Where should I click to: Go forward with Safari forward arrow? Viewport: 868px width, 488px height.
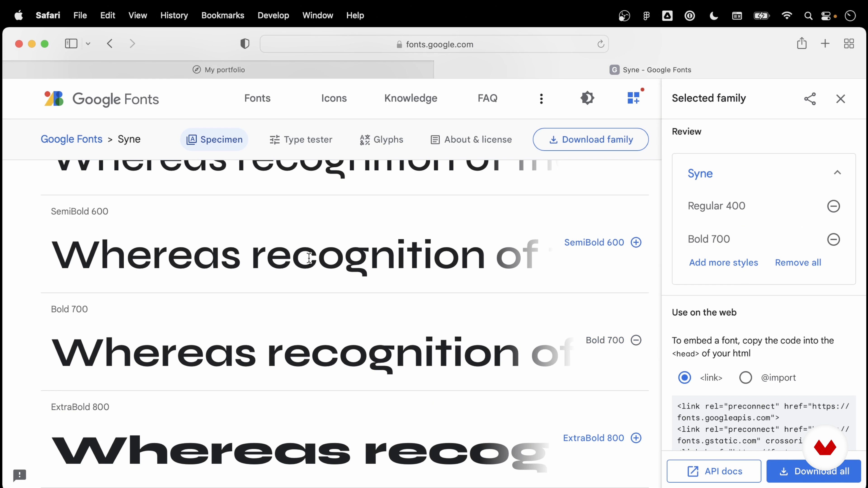[132, 44]
